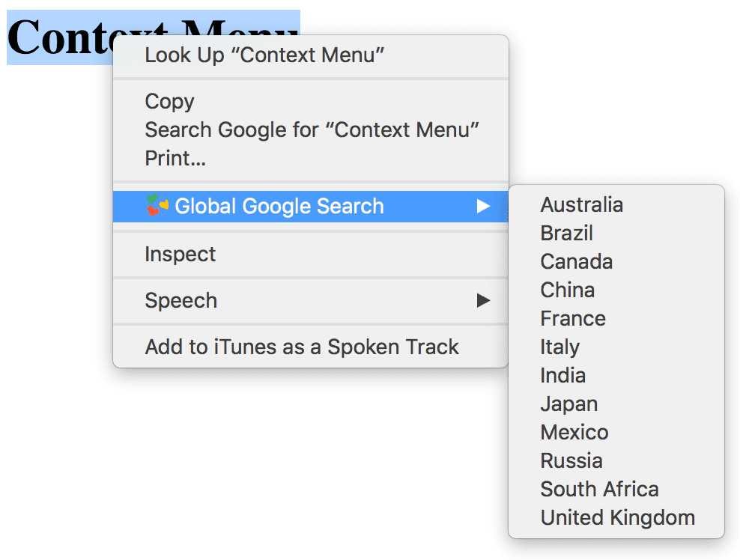Pick South Africa from the country list
Viewport: 740px width, 560px height.
click(599, 489)
